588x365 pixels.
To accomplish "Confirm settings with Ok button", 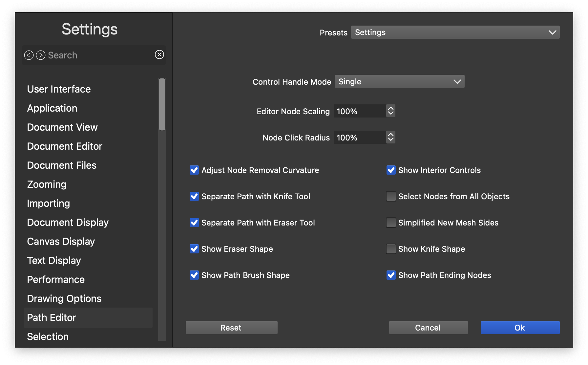I will (x=520, y=328).
